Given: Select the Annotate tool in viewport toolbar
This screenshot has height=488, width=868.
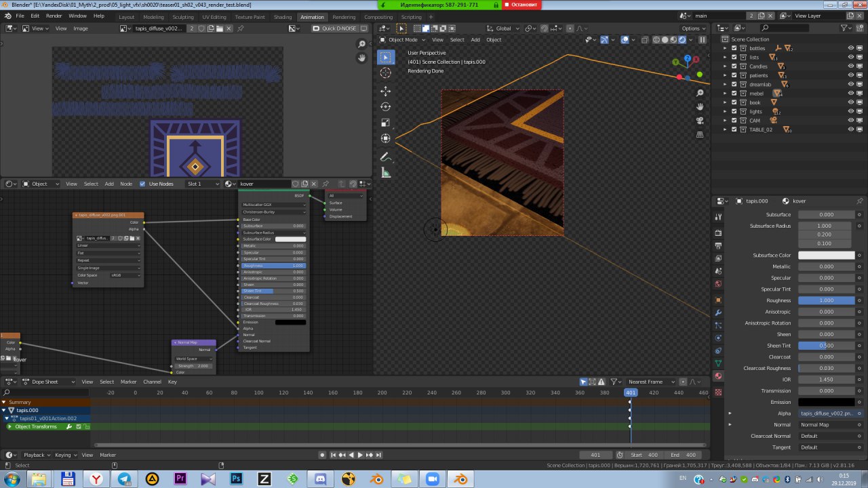Looking at the screenshot, I should [385, 157].
